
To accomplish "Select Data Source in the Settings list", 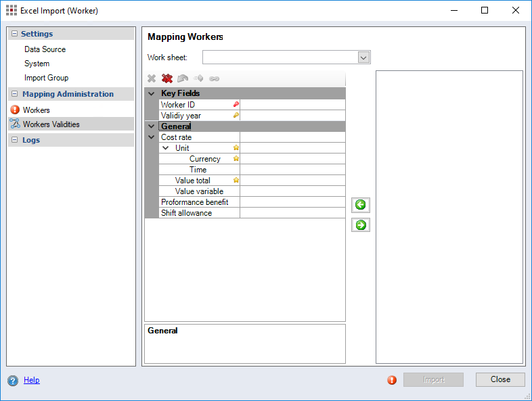I will (x=45, y=49).
